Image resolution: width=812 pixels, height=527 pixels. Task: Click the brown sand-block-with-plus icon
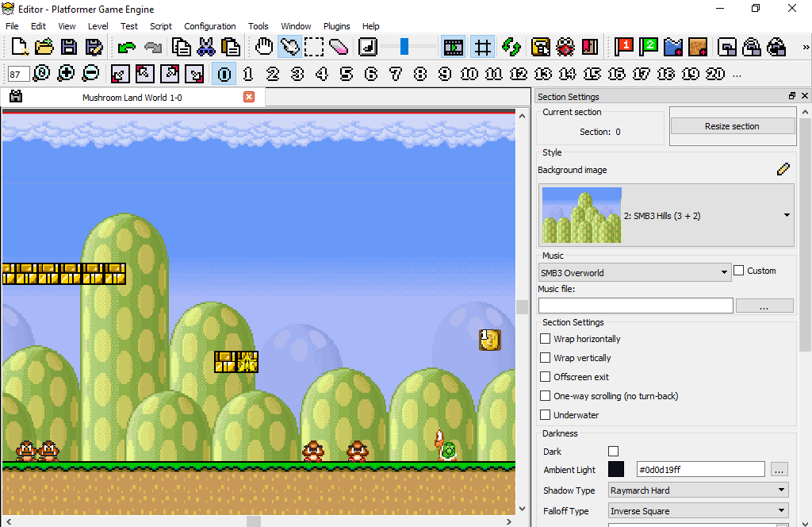click(x=698, y=47)
